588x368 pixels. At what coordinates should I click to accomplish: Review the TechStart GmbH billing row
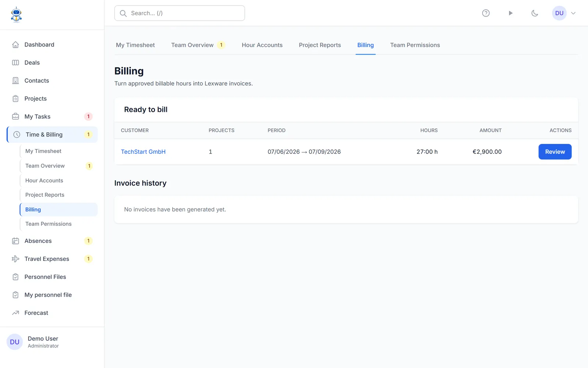coord(555,152)
